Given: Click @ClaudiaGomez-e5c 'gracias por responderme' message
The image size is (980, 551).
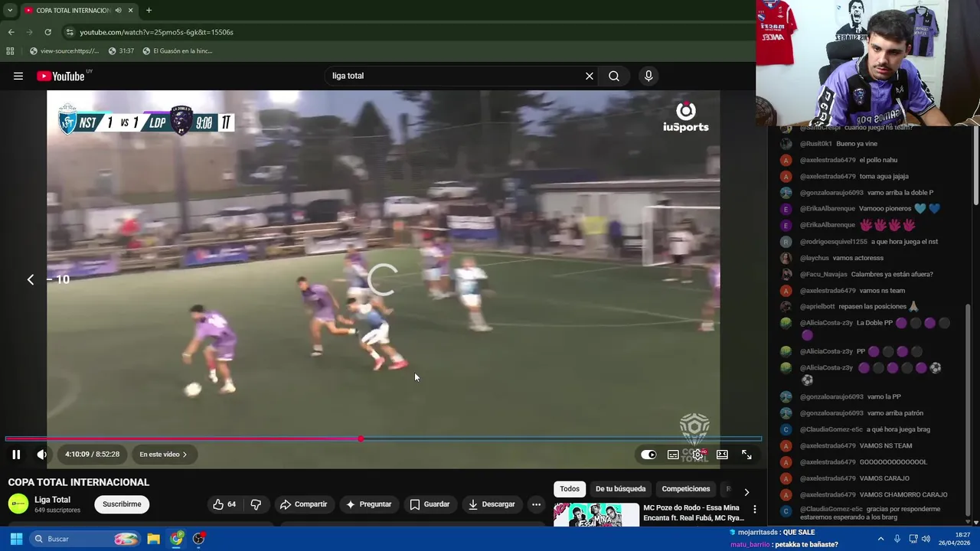Looking at the screenshot, I should pos(870,512).
